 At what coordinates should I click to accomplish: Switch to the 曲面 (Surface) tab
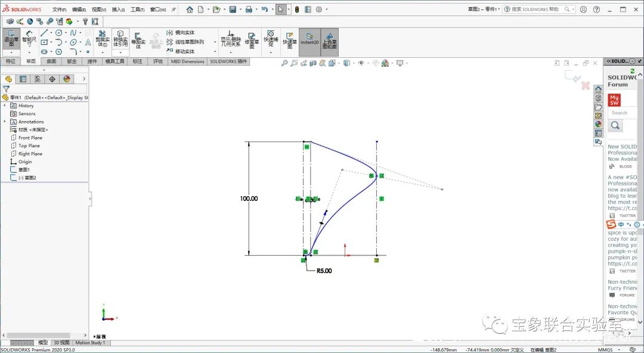point(51,61)
